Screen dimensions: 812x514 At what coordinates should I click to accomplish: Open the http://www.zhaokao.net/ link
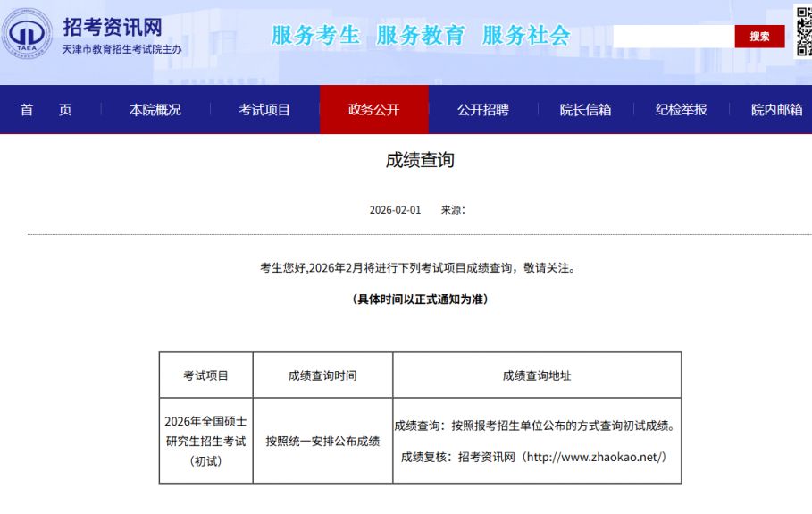pos(593,457)
